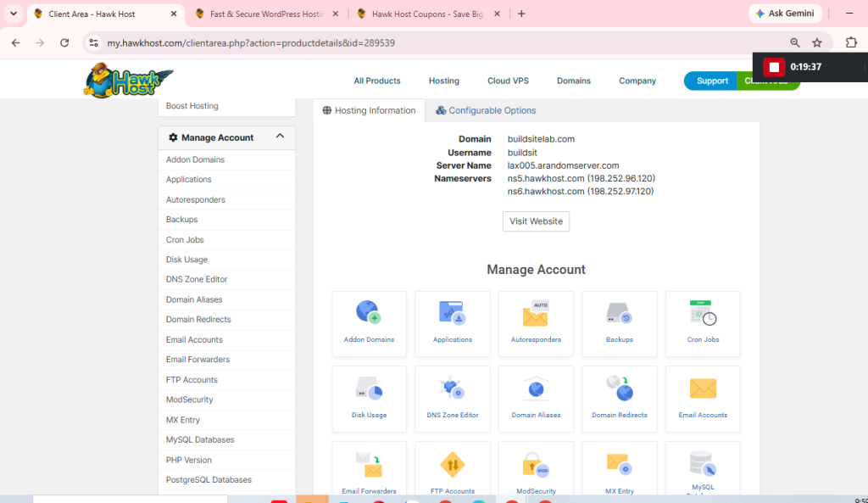
Task: Click the blue Support button
Action: click(x=711, y=81)
